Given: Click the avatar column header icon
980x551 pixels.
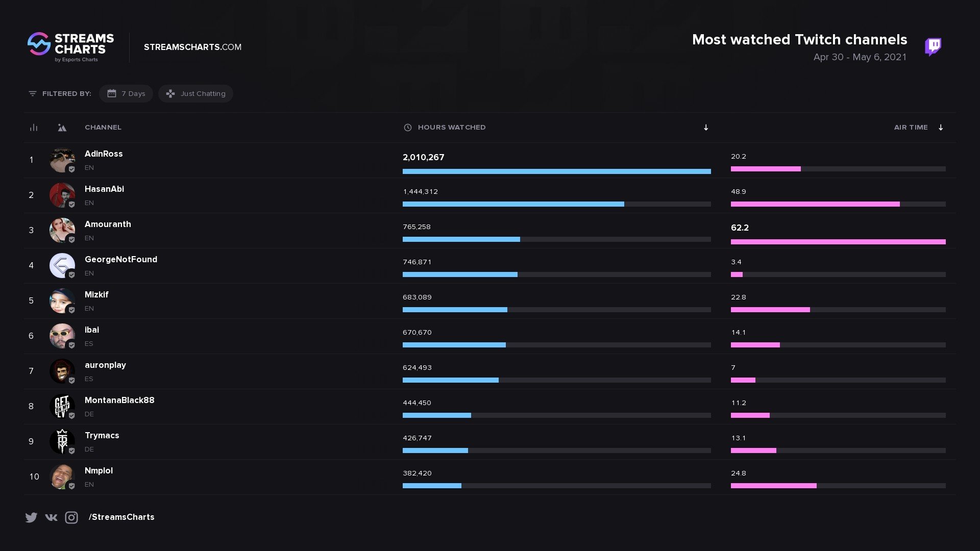Looking at the screenshot, I should tap(62, 128).
